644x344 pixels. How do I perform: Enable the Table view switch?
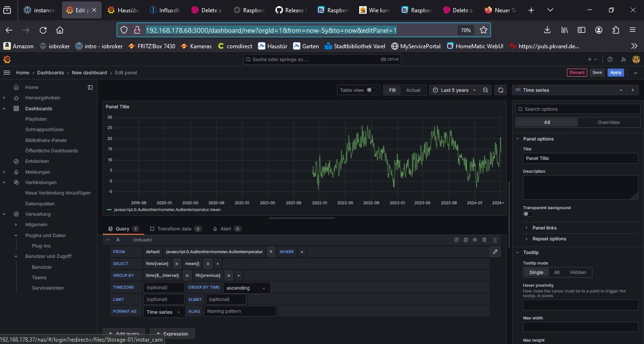click(372, 90)
